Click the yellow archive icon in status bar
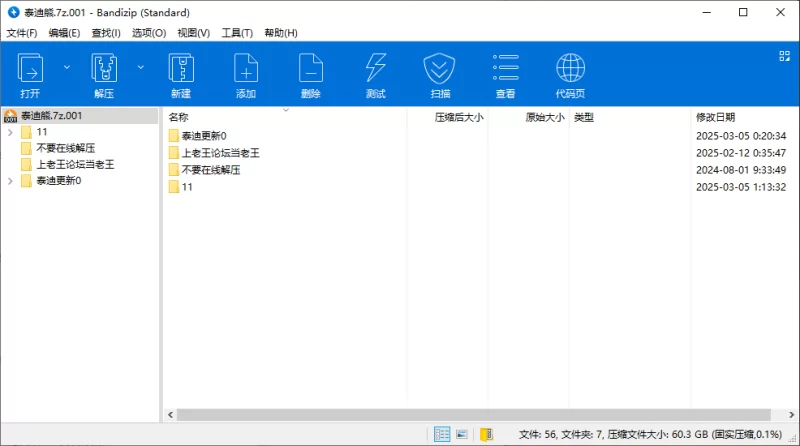Screen dimensions: 800x446 click(x=486, y=434)
